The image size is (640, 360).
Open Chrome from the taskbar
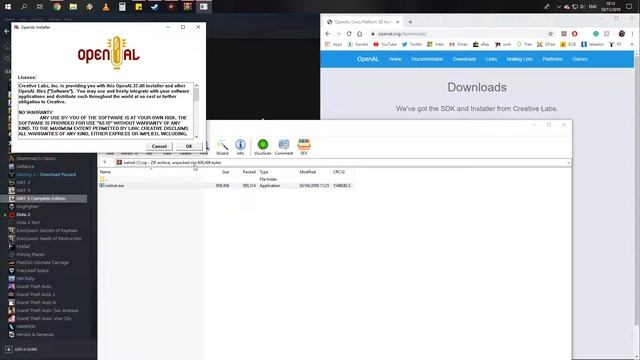click(57, 7)
